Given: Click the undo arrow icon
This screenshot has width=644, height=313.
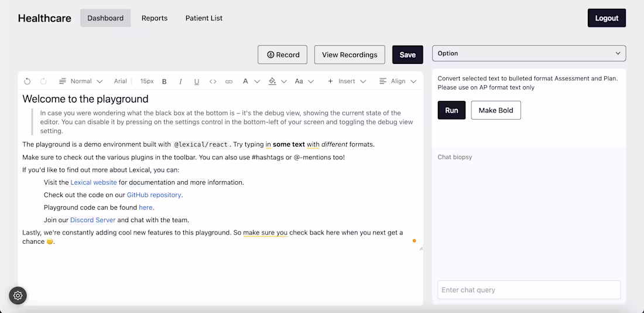Looking at the screenshot, I should (x=28, y=81).
